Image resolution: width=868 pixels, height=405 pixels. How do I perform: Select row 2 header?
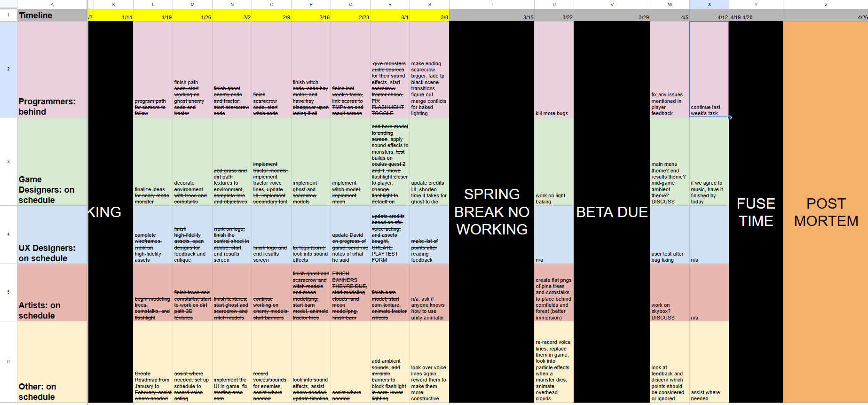coord(8,69)
